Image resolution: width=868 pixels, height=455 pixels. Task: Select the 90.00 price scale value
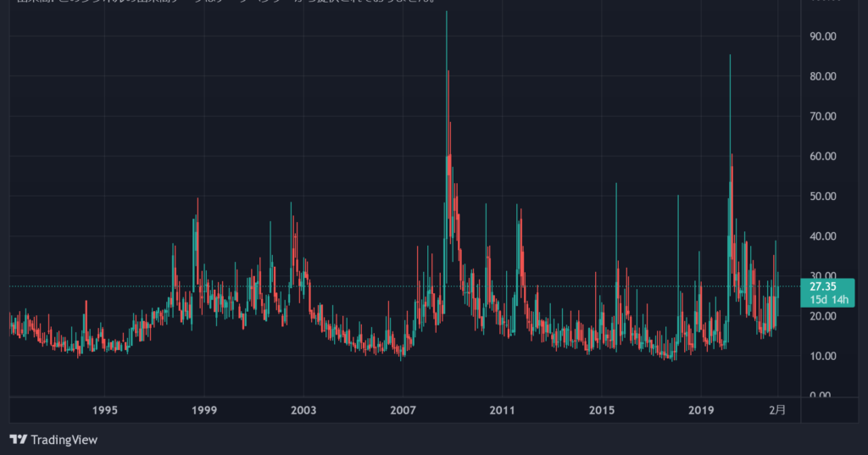pyautogui.click(x=822, y=36)
